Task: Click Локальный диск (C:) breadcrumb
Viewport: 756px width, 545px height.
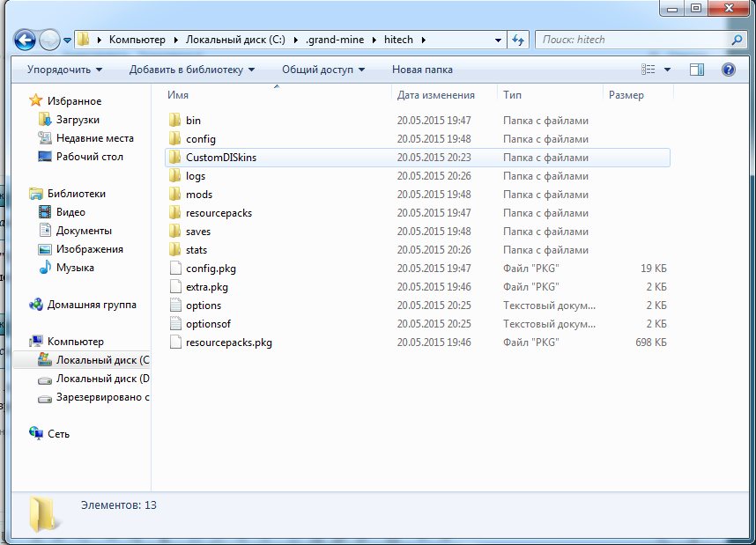Action: tap(235, 40)
